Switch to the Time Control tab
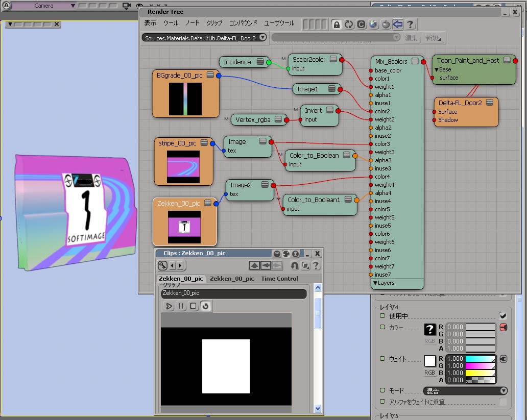The width and height of the screenshot is (527, 420). point(279,279)
